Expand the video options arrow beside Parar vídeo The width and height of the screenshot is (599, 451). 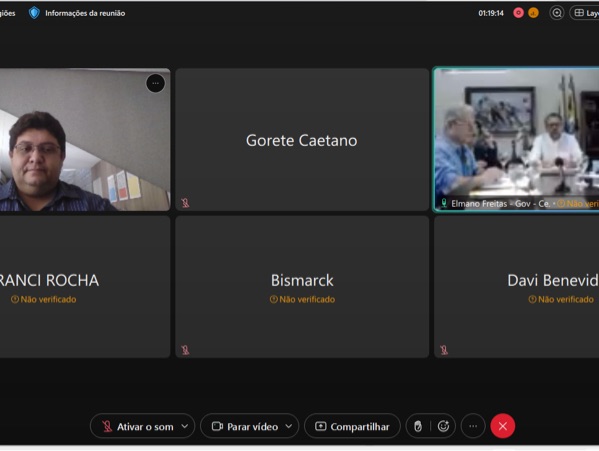tap(289, 426)
